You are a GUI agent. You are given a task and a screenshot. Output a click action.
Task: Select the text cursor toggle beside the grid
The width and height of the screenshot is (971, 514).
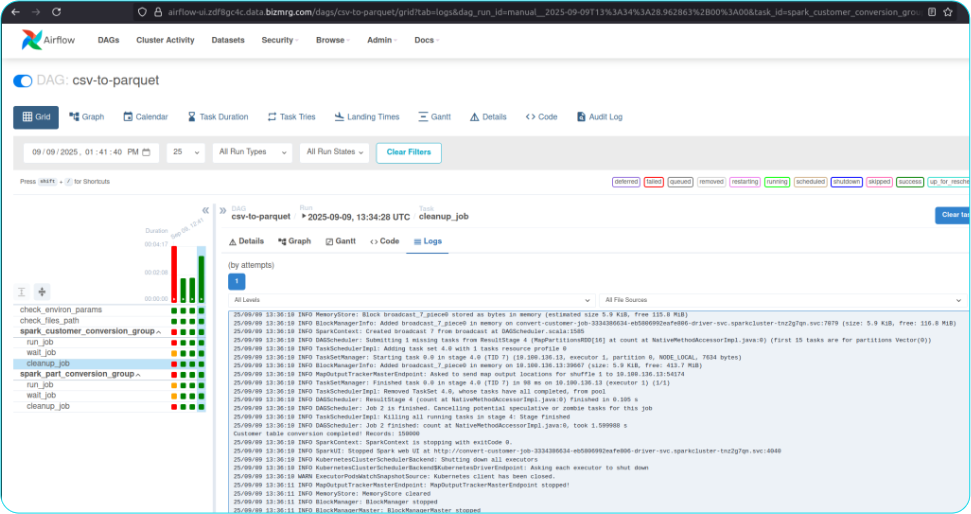coord(22,292)
